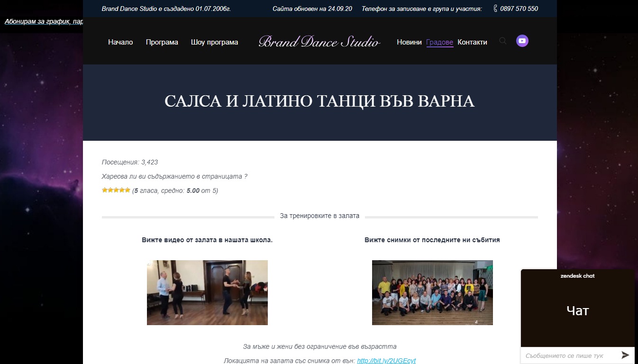Click text Сайта обновен на 24.09.20

click(312, 9)
